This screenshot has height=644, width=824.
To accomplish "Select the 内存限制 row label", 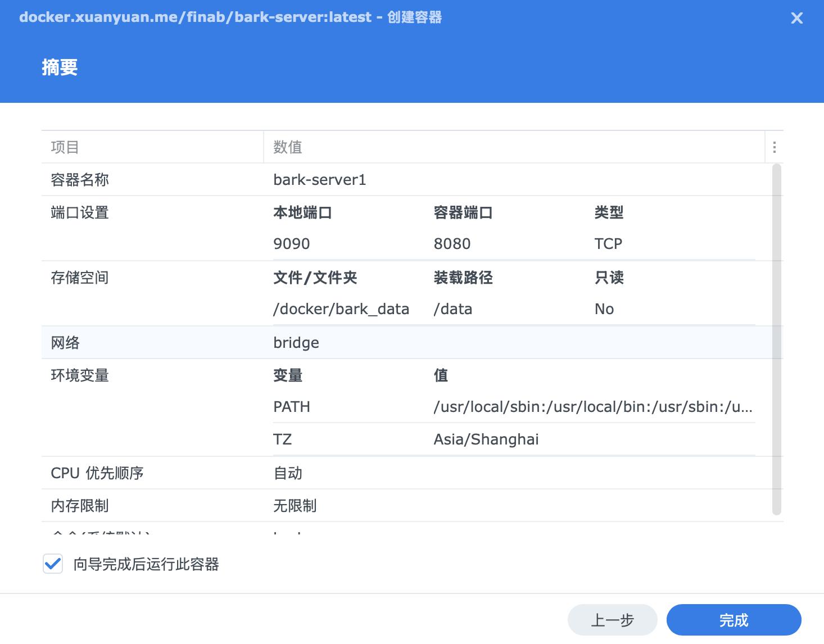I will (x=80, y=506).
